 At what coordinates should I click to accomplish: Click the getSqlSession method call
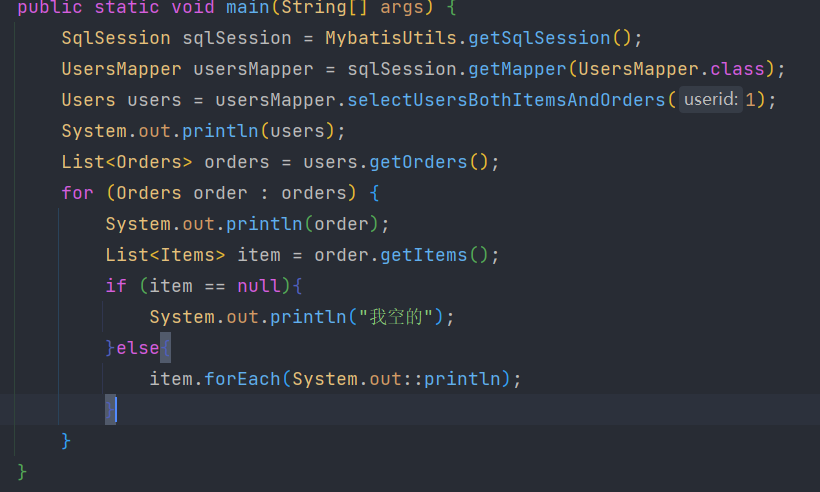[x=539, y=38]
